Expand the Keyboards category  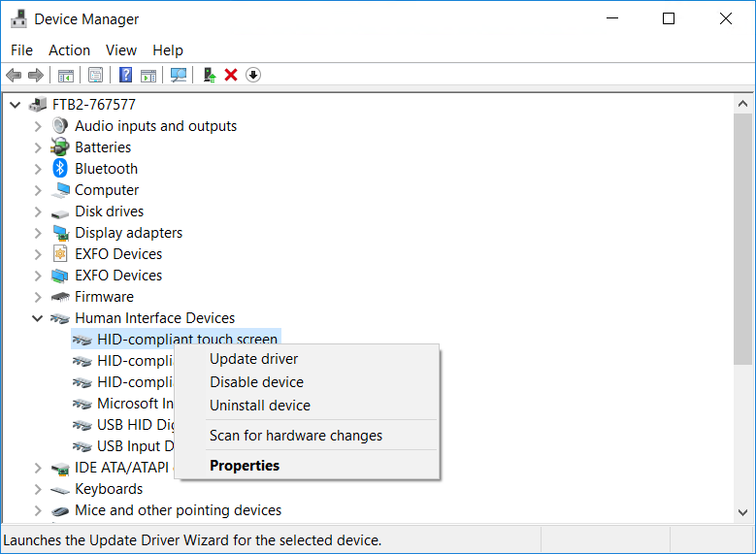pyautogui.click(x=38, y=489)
